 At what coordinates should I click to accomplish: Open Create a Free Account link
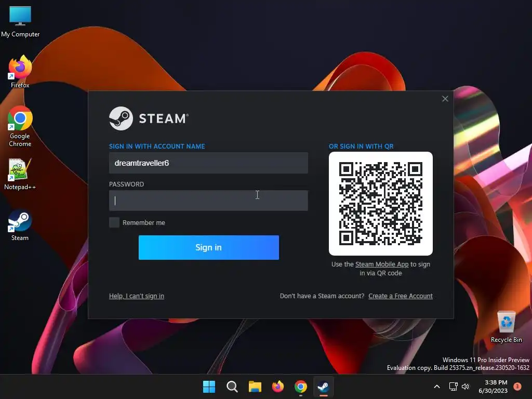click(401, 296)
